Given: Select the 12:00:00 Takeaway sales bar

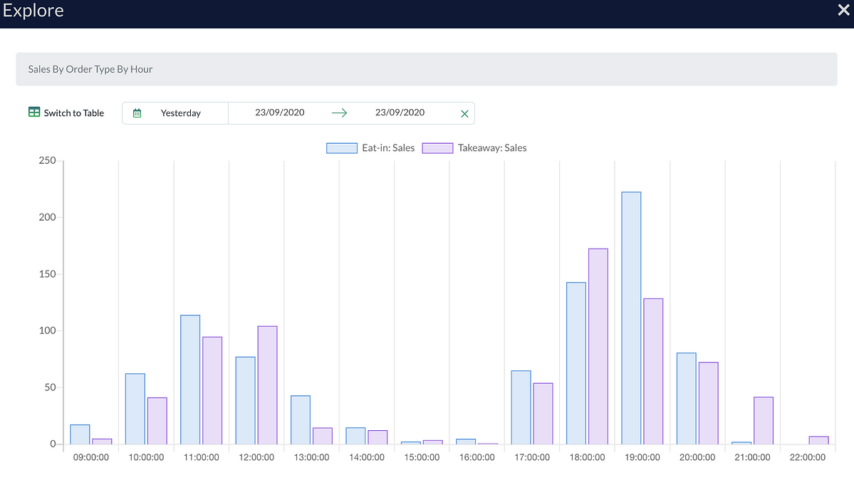Looking at the screenshot, I should 267,385.
